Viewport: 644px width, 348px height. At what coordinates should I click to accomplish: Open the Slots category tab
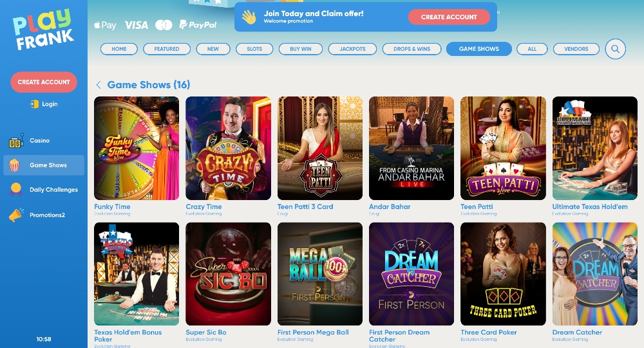click(254, 49)
